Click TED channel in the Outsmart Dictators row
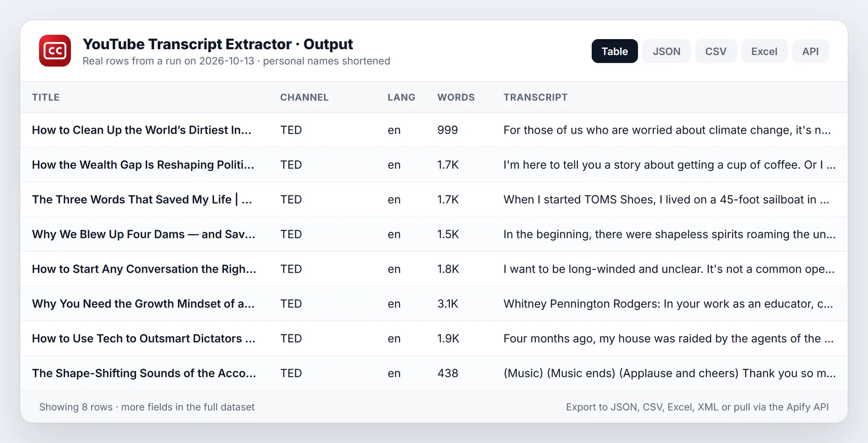 point(291,338)
